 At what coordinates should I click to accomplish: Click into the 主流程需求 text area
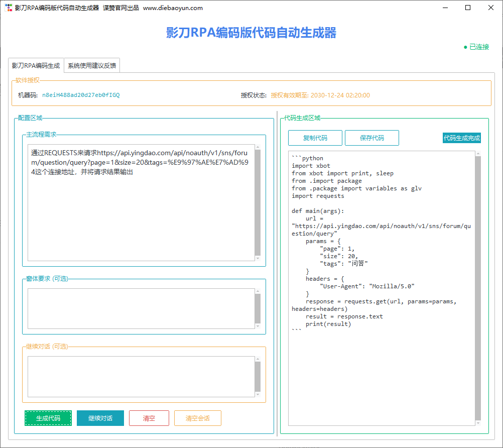(x=141, y=202)
